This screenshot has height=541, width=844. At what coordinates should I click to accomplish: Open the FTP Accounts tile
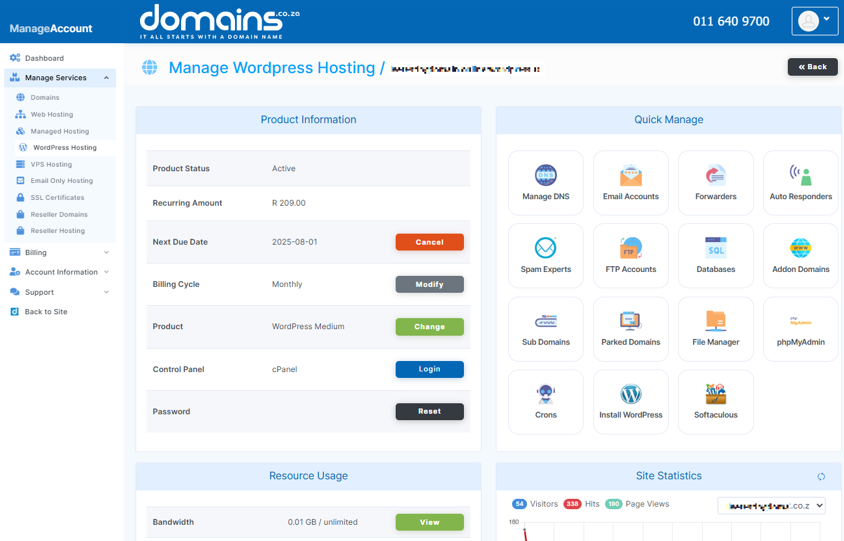click(x=630, y=256)
